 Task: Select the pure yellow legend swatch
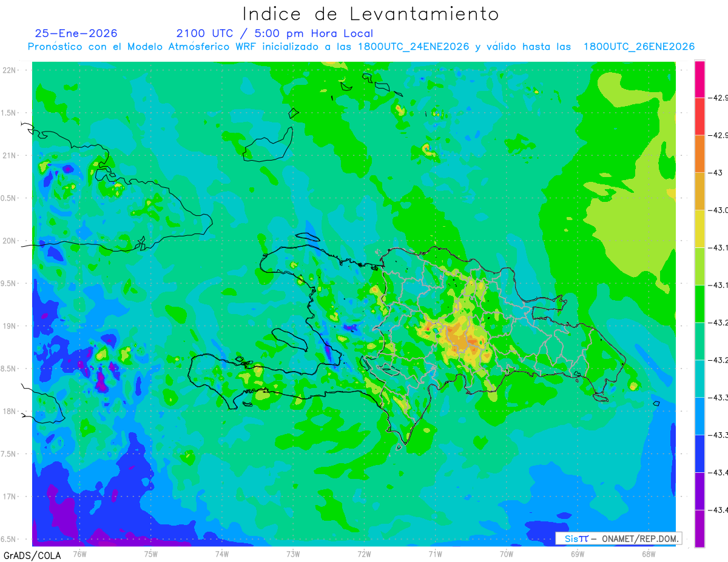click(x=699, y=229)
